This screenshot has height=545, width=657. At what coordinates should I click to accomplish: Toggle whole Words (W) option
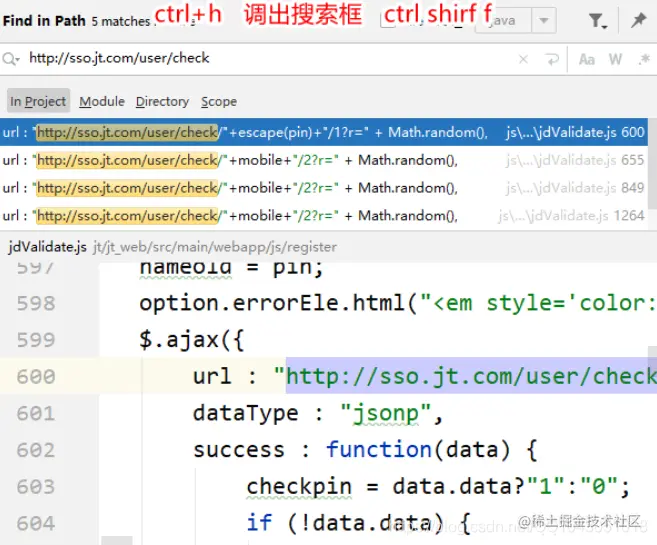point(615,59)
